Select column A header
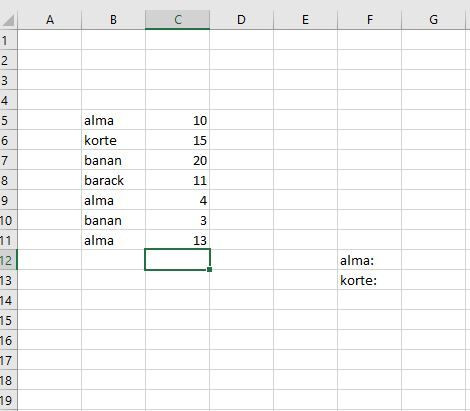470x411 pixels. coord(50,20)
